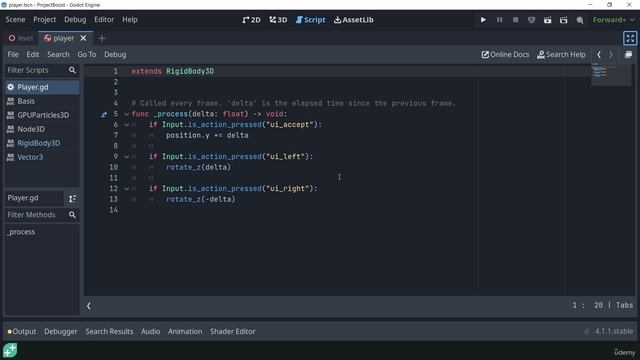The height and width of the screenshot is (360, 640).
Task: Click the code minimap
Action: click(x=611, y=75)
